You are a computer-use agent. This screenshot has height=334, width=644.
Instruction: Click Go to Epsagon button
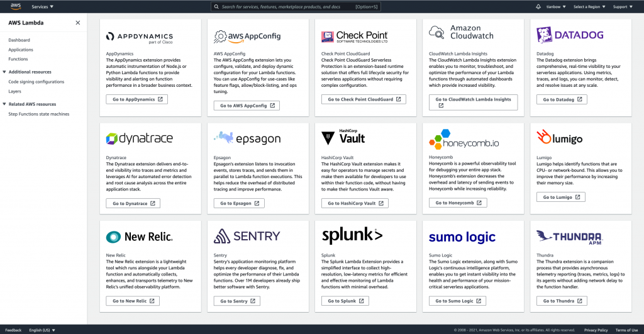[x=239, y=203]
